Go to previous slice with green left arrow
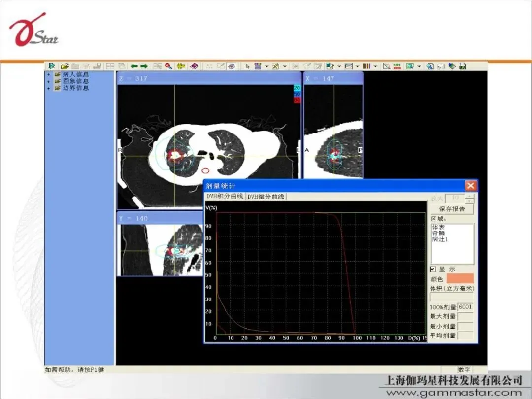The image size is (532, 399). 134,66
